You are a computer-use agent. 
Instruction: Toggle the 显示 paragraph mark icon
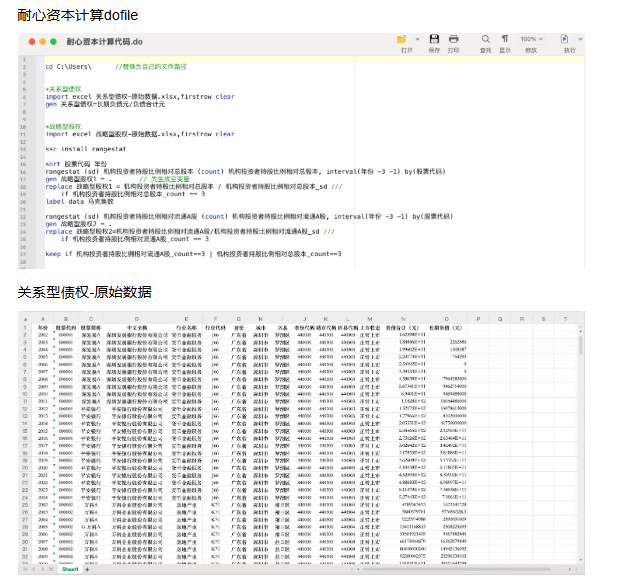pos(505,39)
